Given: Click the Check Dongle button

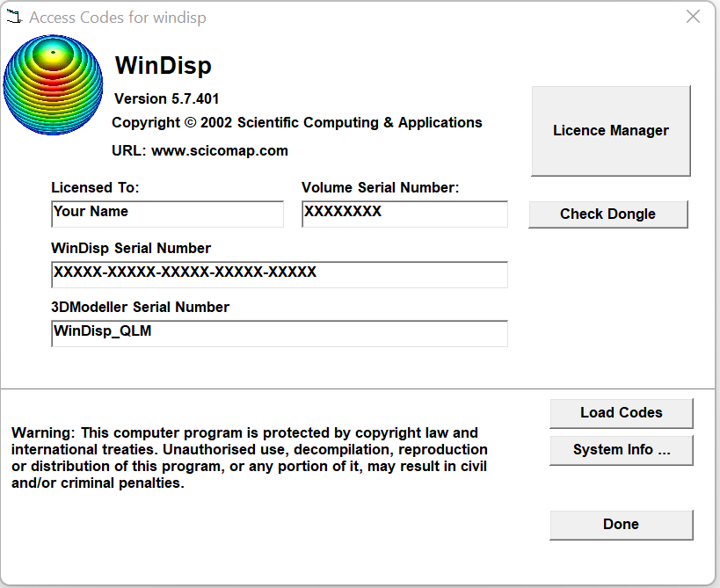Looking at the screenshot, I should click(608, 214).
